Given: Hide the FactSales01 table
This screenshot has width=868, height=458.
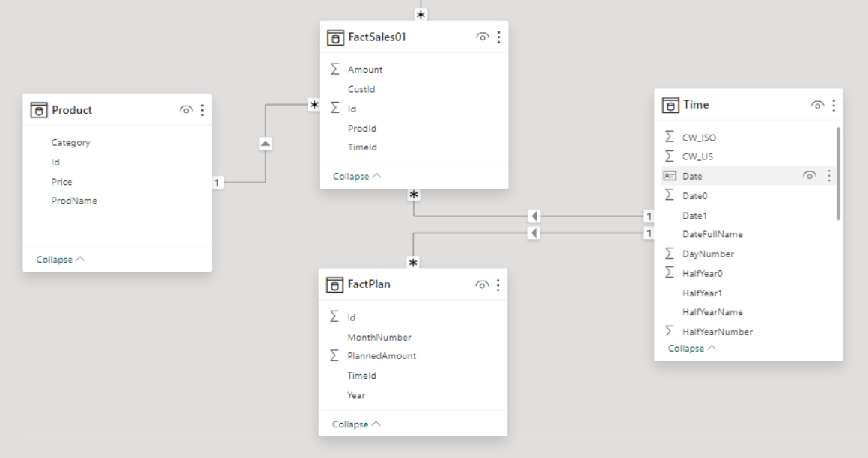Looking at the screenshot, I should click(483, 37).
